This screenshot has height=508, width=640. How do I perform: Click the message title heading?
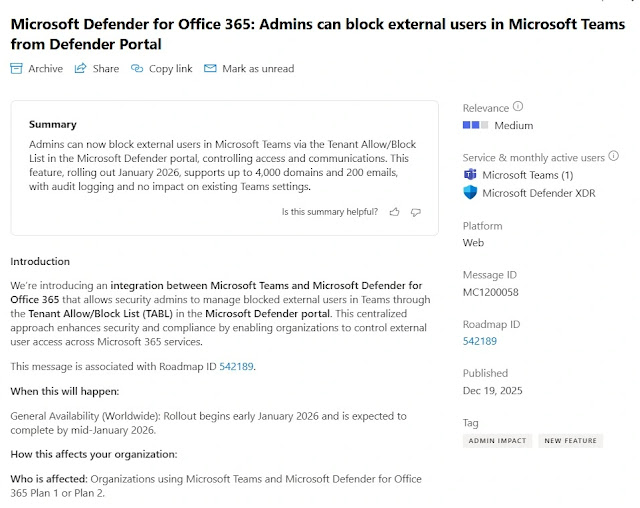(x=318, y=34)
